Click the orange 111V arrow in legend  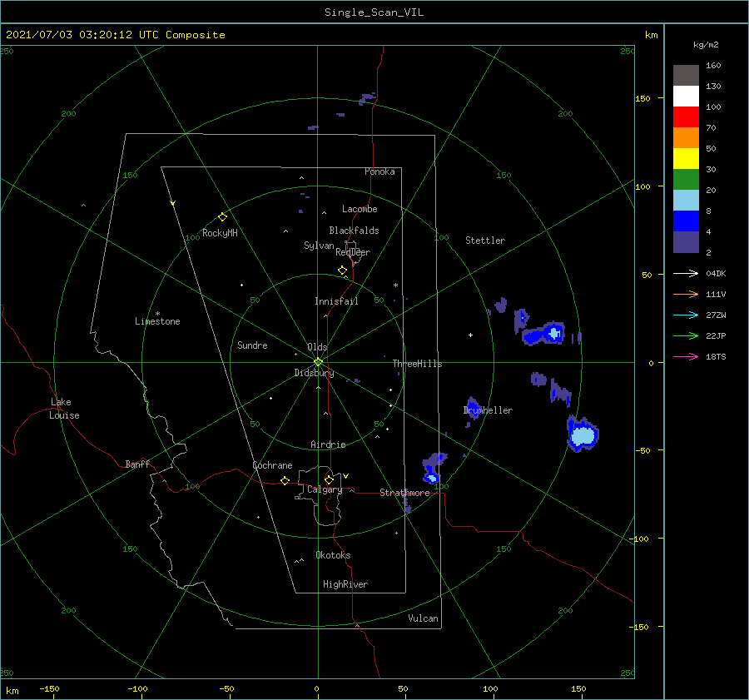click(x=686, y=295)
